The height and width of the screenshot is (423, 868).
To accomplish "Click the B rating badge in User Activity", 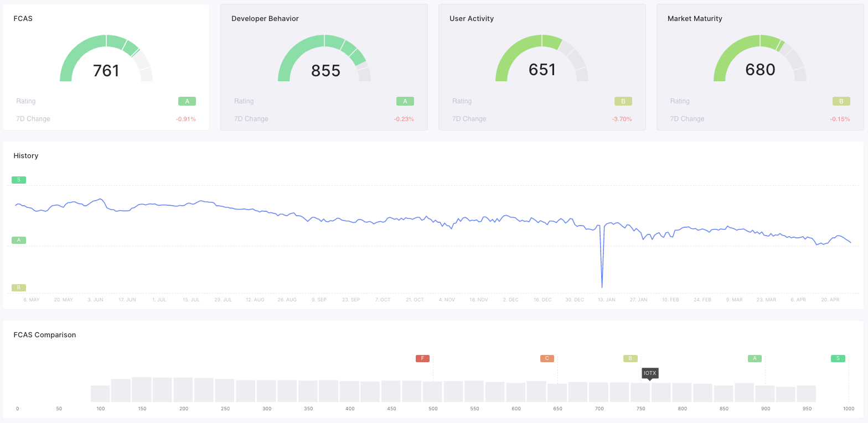I will (x=623, y=101).
